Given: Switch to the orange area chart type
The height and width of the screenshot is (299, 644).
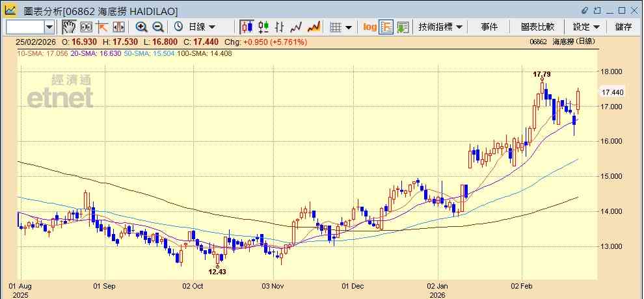Looking at the screenshot, I should (x=314, y=27).
